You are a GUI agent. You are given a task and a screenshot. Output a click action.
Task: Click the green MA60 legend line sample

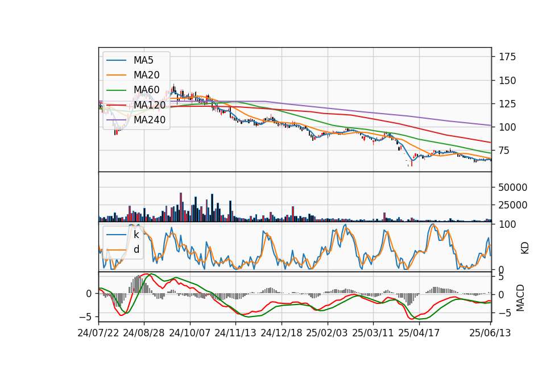point(116,90)
